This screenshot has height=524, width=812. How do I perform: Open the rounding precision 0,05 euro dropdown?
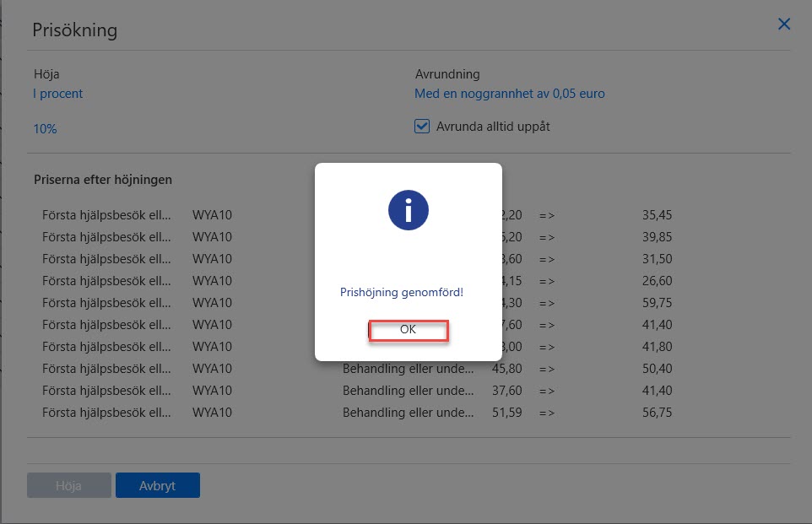click(510, 94)
